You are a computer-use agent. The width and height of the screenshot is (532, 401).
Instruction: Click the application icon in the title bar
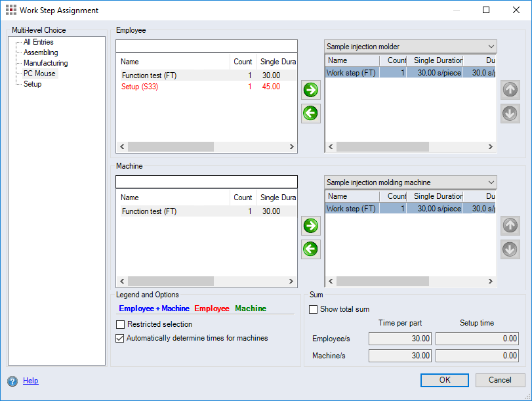[10, 10]
